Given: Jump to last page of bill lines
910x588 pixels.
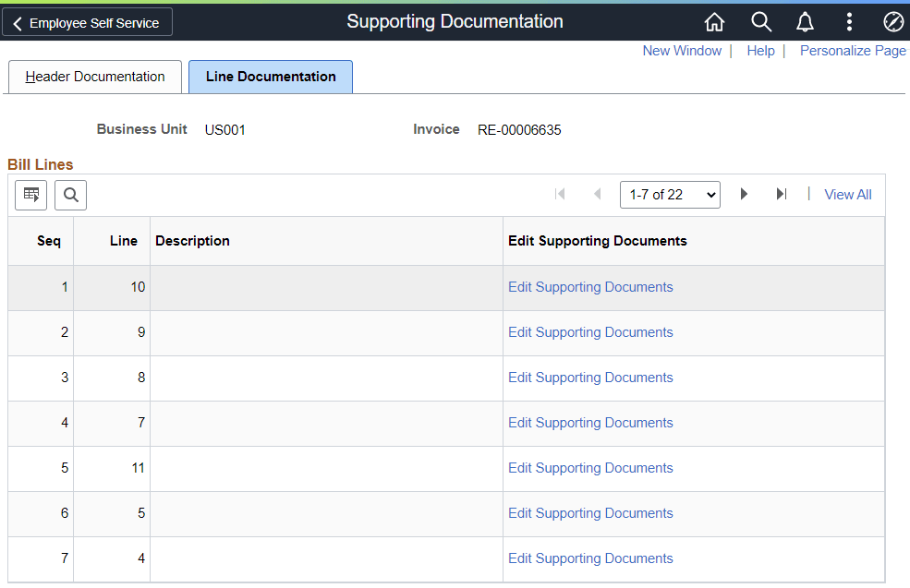Looking at the screenshot, I should [x=781, y=194].
